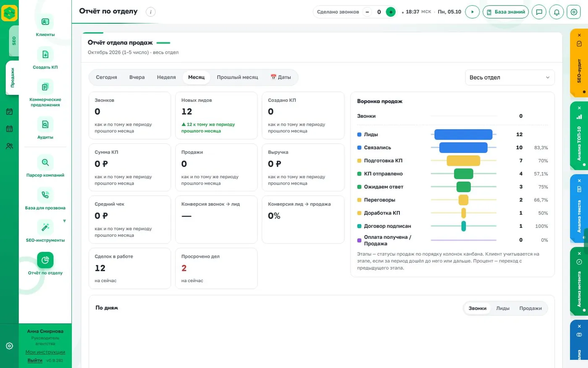Select the Прошлый месяц period tab
The width and height of the screenshot is (588, 368).
click(x=237, y=77)
